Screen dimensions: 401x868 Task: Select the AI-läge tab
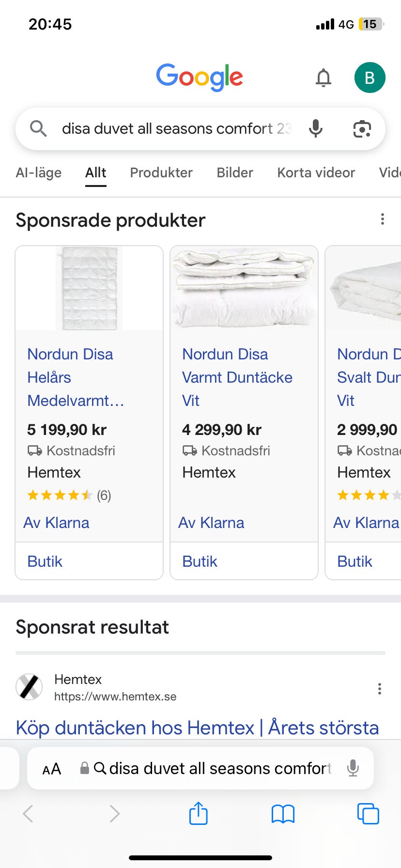pos(39,172)
